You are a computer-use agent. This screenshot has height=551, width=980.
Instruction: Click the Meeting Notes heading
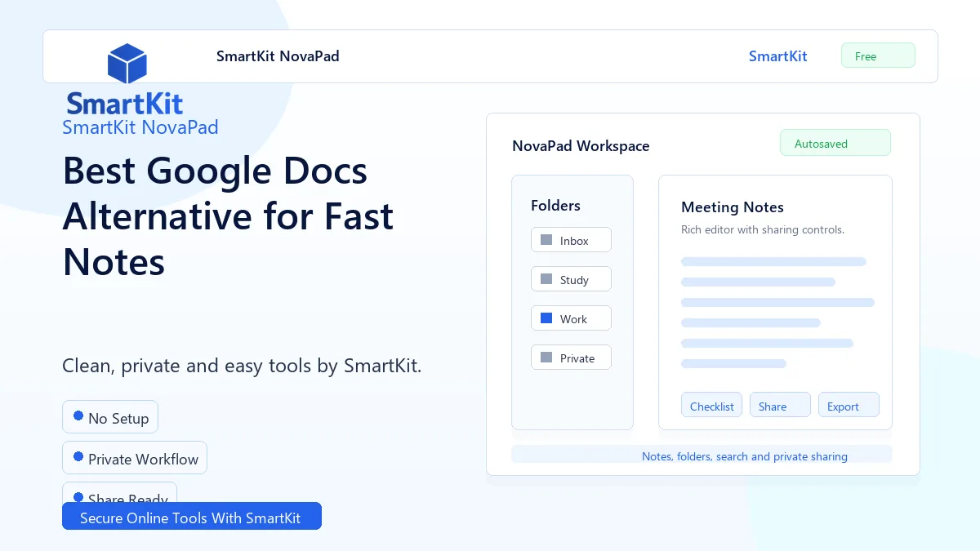point(733,207)
